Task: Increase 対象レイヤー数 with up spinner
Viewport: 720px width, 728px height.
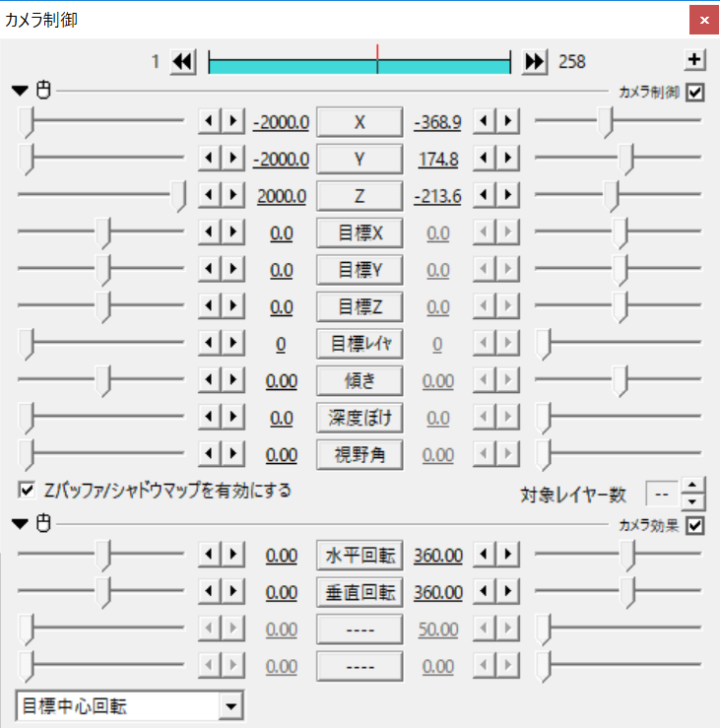Action: (x=692, y=486)
